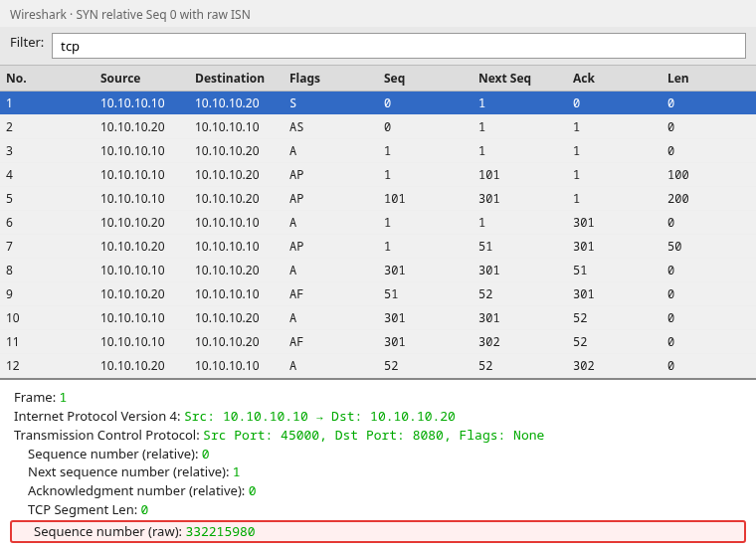The height and width of the screenshot is (552, 756).
Task: Select packet 11 with Next Seq 302
Action: [378, 342]
